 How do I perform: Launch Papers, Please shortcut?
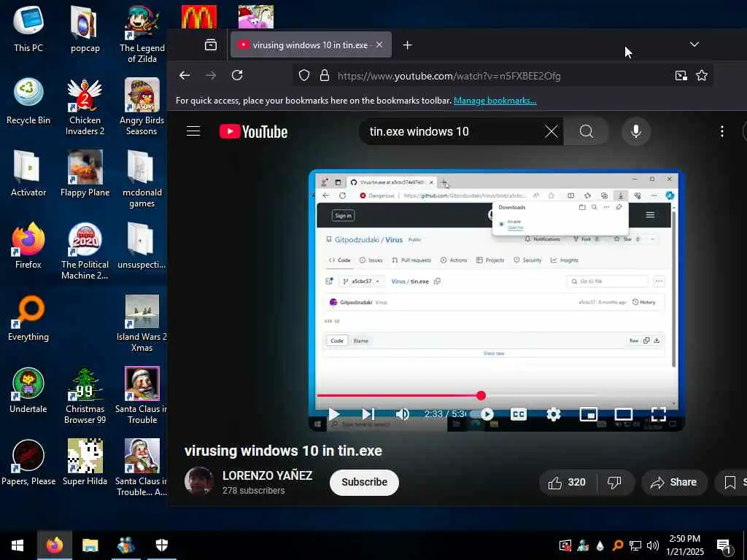[28, 463]
